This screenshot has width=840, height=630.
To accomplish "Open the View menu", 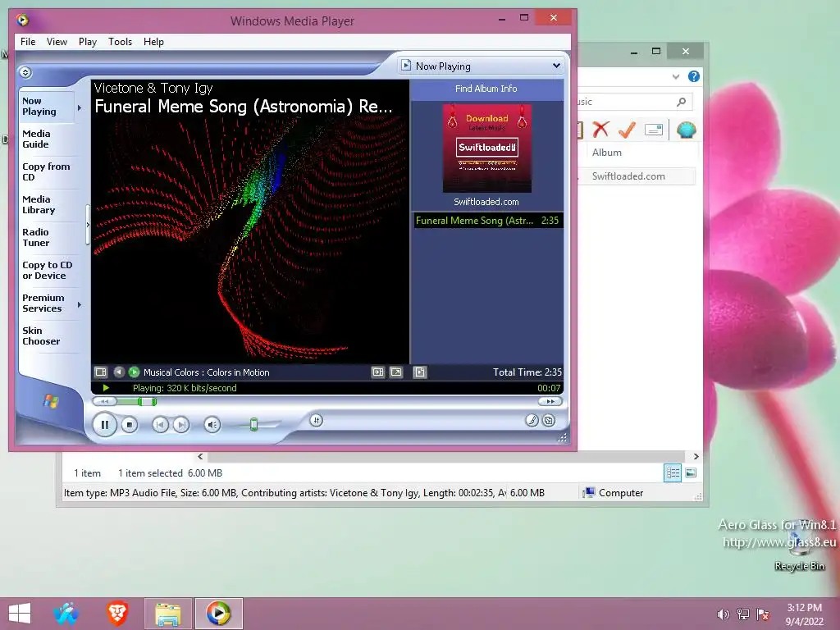I will (57, 42).
